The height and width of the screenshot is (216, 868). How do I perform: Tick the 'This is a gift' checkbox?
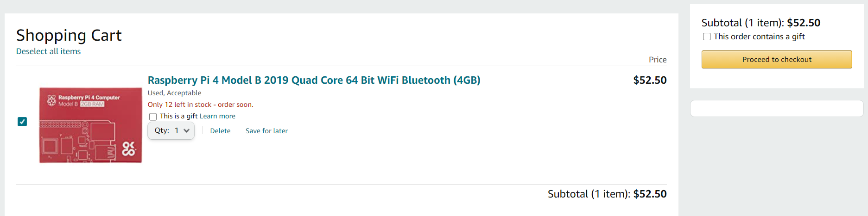(x=153, y=117)
